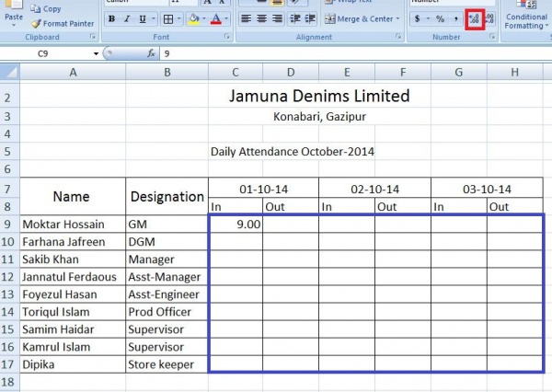
Task: Open the accounting format dropdown arrow
Action: [x=428, y=18]
